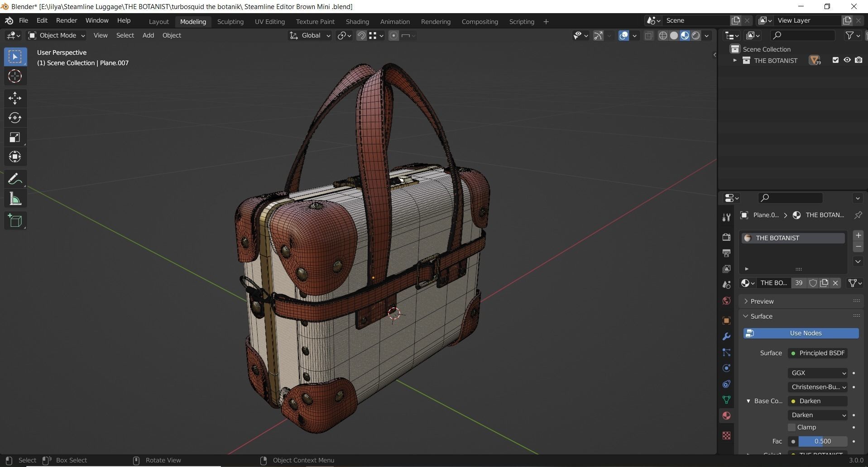Viewport: 868px width, 467px height.
Task: Toggle X-ray mode
Action: 648,36
